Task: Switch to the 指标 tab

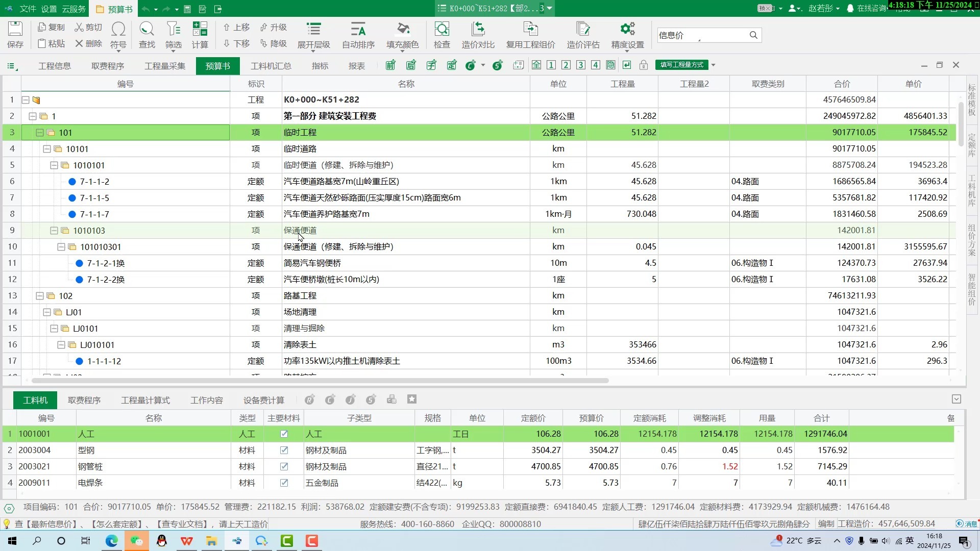Action: point(320,66)
